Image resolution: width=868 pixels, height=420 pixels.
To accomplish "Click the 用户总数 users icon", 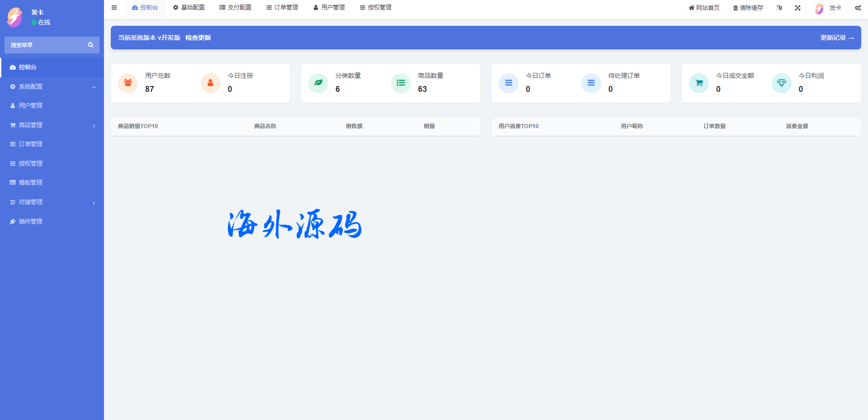I will tap(128, 83).
